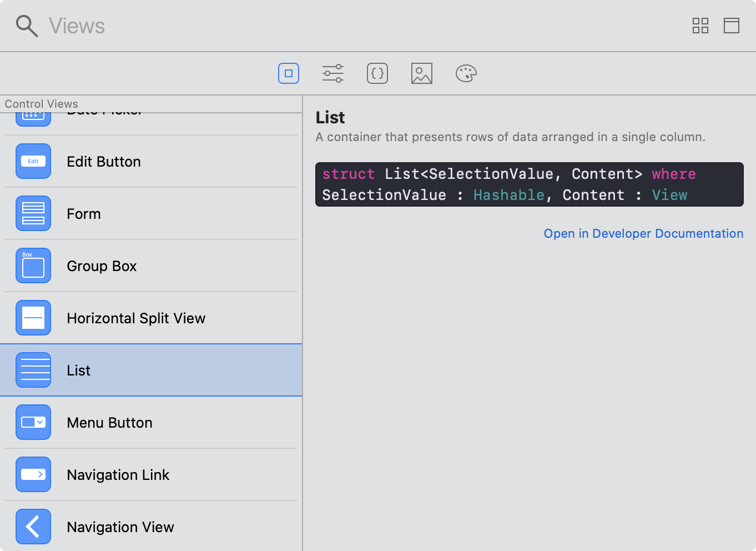Click the Form view icon
The image size is (756, 551).
point(33,214)
